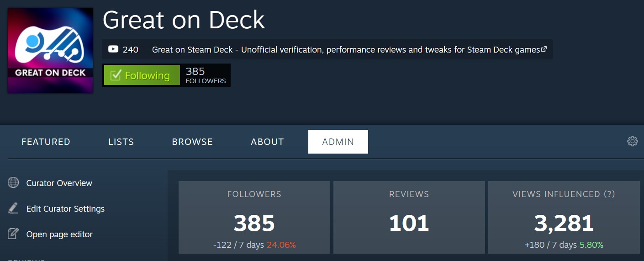
Task: Go to the BROWSE tab
Action: tap(192, 142)
